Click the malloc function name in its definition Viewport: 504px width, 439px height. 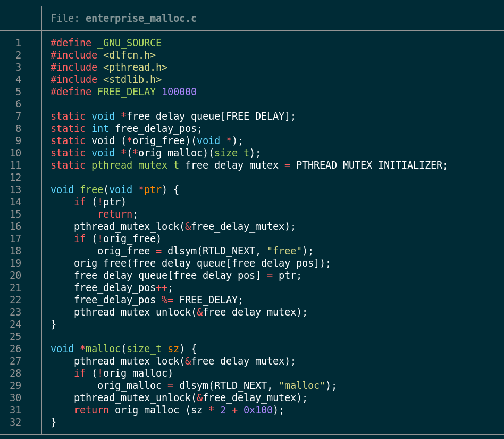click(x=103, y=349)
